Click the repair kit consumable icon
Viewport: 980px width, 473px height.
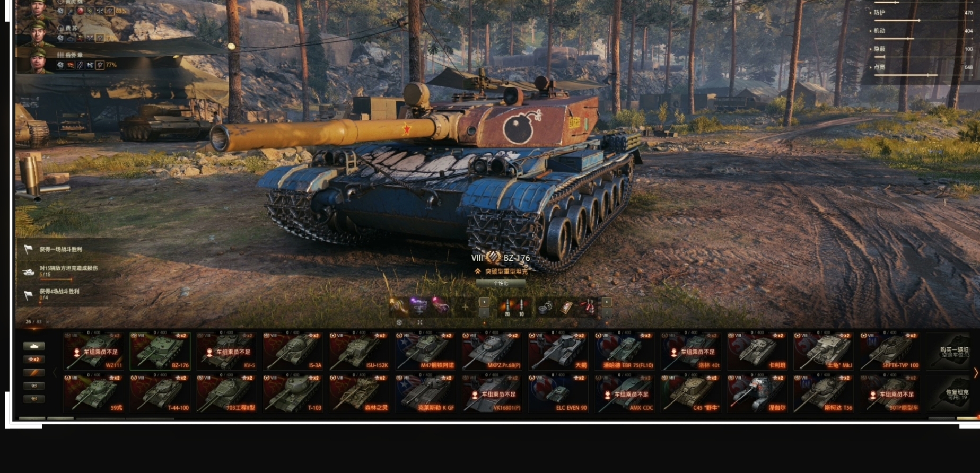click(x=545, y=307)
